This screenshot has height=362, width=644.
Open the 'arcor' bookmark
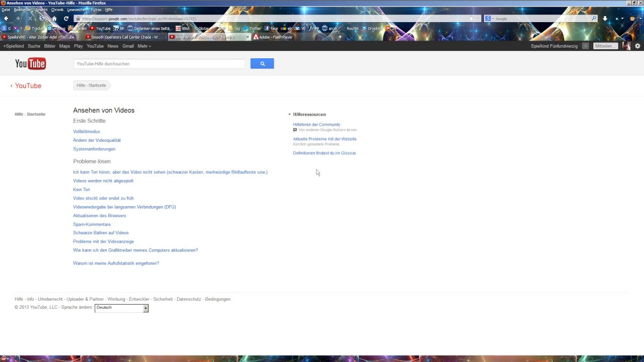[330, 29]
